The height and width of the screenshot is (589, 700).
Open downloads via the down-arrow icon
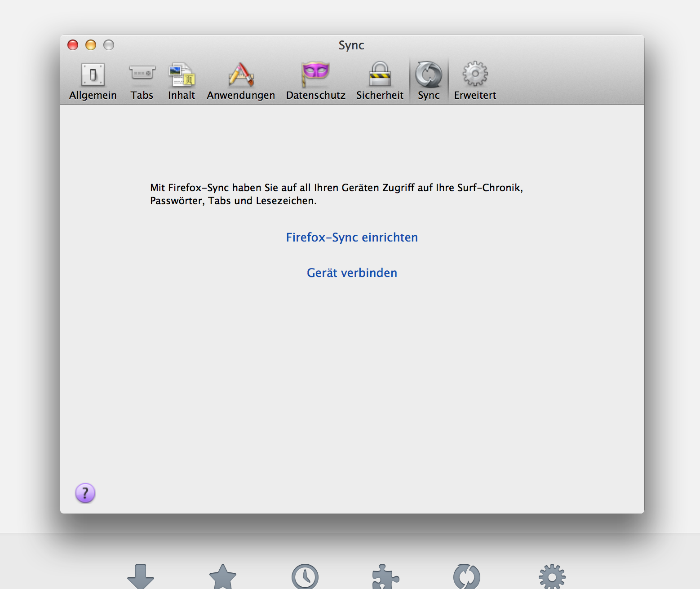point(141,576)
